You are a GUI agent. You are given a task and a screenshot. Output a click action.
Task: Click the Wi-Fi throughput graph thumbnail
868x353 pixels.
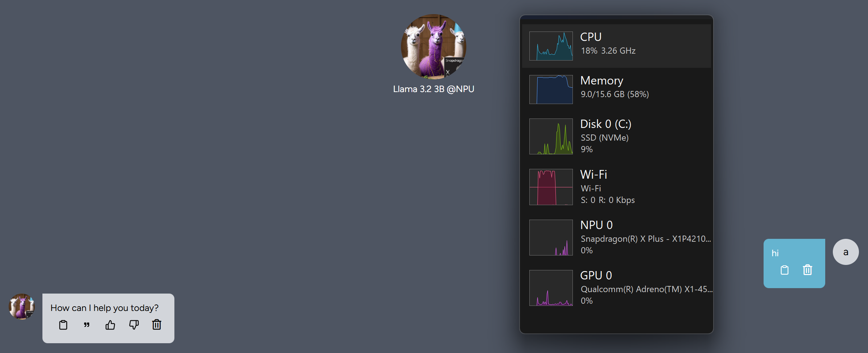[551, 187]
